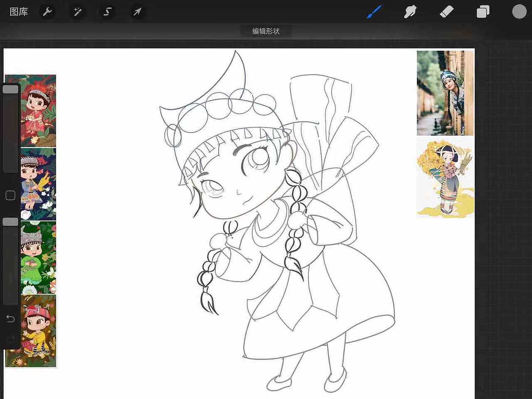Tap the green-background reference illustration
This screenshot has width=532, height=399.
pos(38,258)
